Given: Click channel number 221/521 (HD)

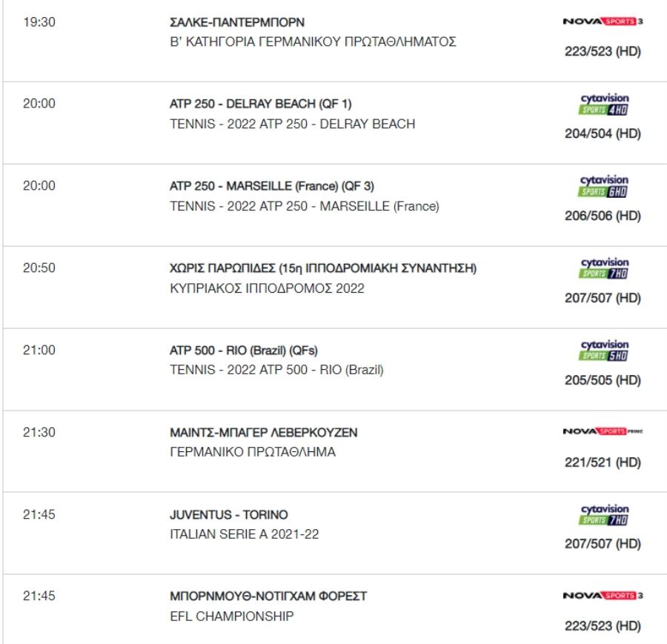Looking at the screenshot, I should (x=603, y=462).
